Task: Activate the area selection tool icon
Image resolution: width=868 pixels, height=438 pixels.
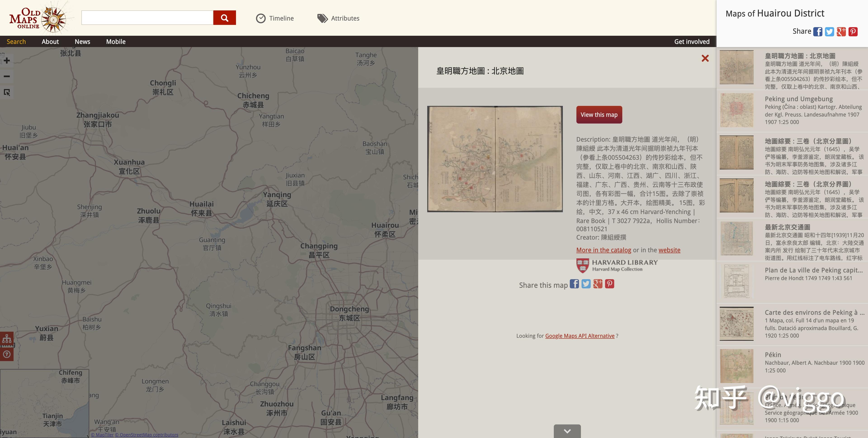Action: click(x=7, y=92)
